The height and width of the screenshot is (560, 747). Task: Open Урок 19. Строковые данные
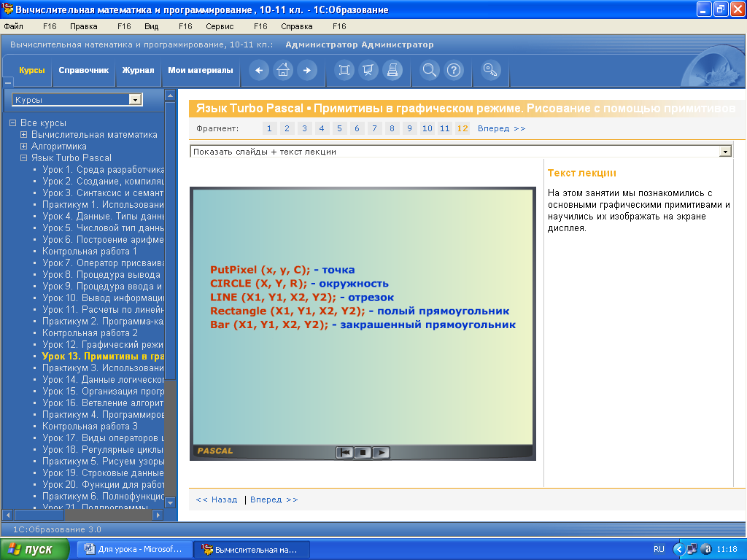coord(104,472)
